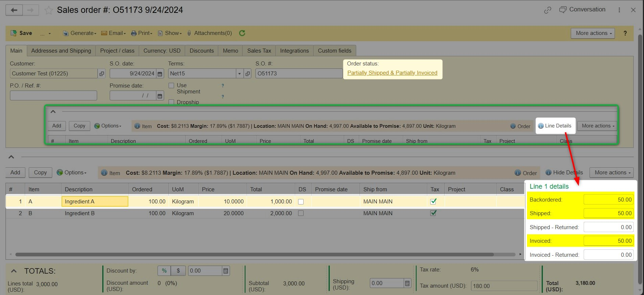This screenshot has height=295, width=644.
Task: Open the Promise date calendar picker
Action: (160, 96)
